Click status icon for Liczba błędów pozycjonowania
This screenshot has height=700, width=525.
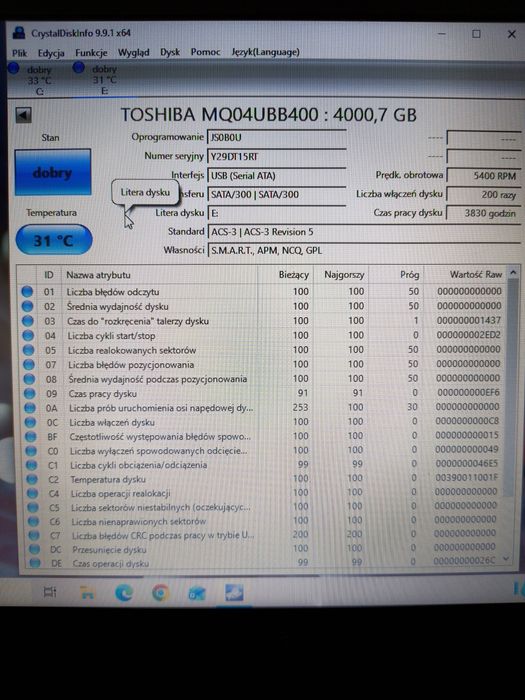pyautogui.click(x=29, y=364)
